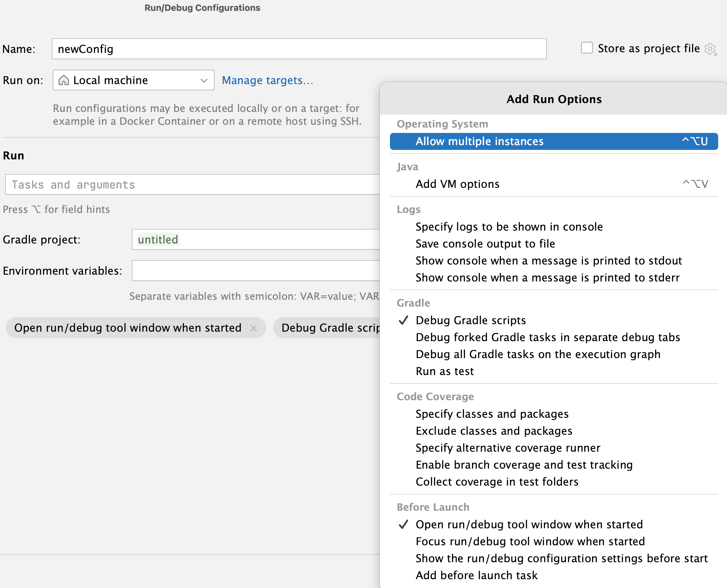Select Show console when printed to stderr
The width and height of the screenshot is (727, 588).
[x=554, y=277]
